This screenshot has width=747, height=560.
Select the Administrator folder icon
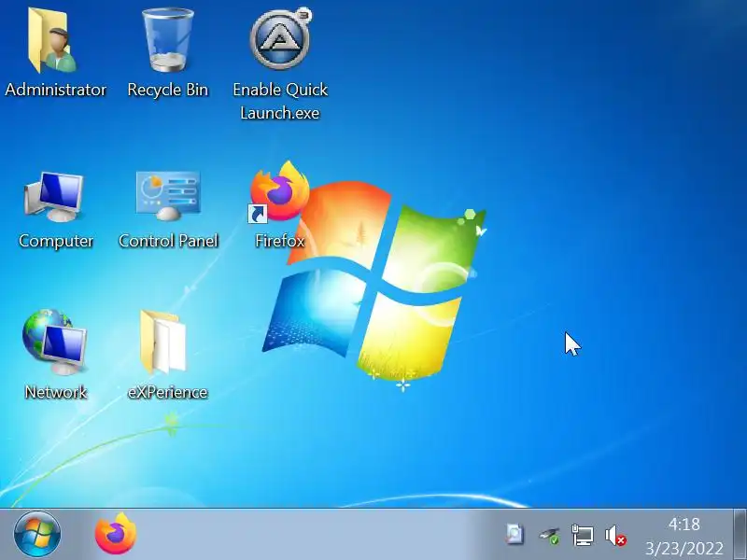52,40
